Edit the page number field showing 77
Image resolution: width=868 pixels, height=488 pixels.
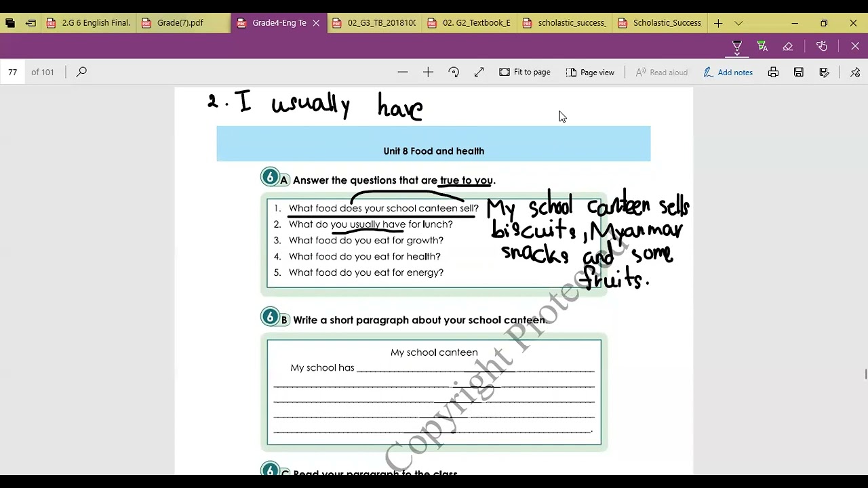[x=13, y=72]
